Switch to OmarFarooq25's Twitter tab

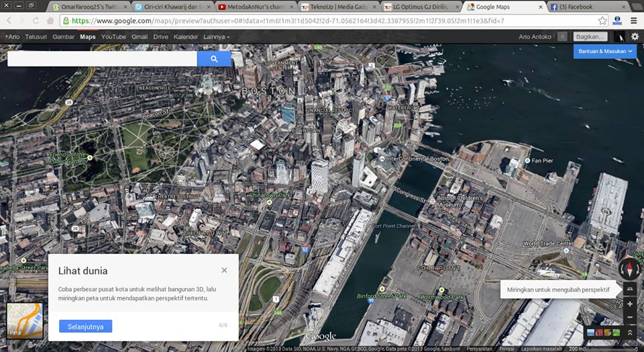(x=89, y=7)
